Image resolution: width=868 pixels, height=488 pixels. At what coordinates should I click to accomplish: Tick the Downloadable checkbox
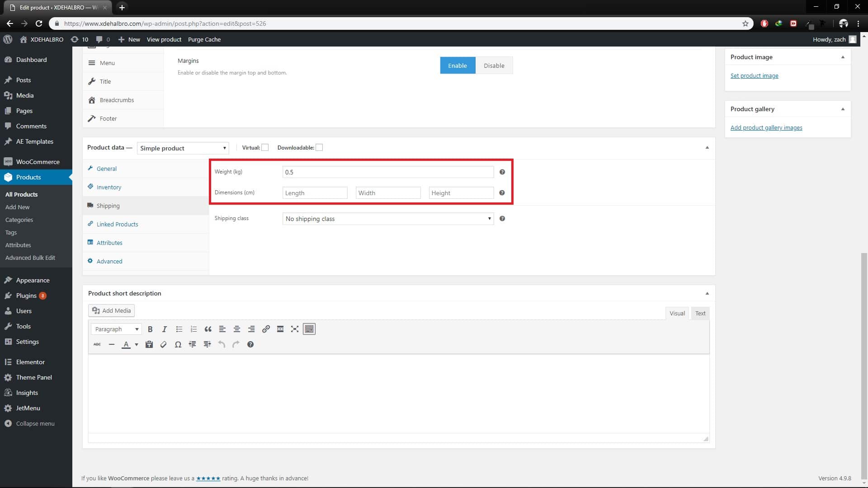click(x=319, y=147)
